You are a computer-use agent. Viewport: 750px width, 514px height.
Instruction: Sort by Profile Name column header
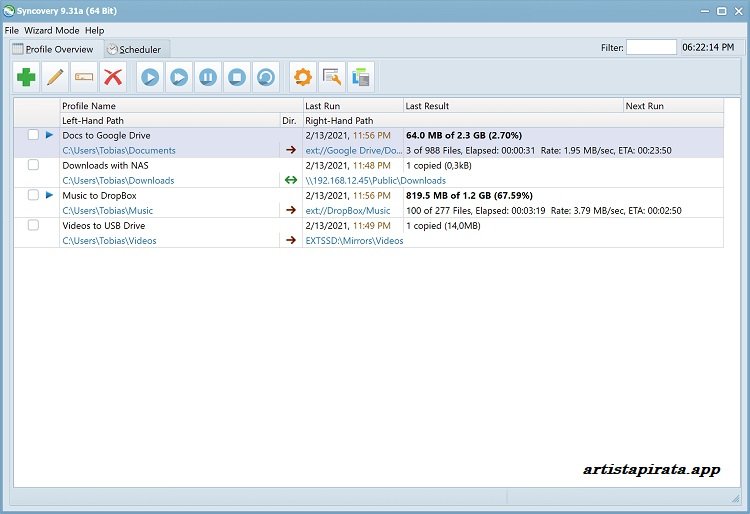click(x=182, y=106)
